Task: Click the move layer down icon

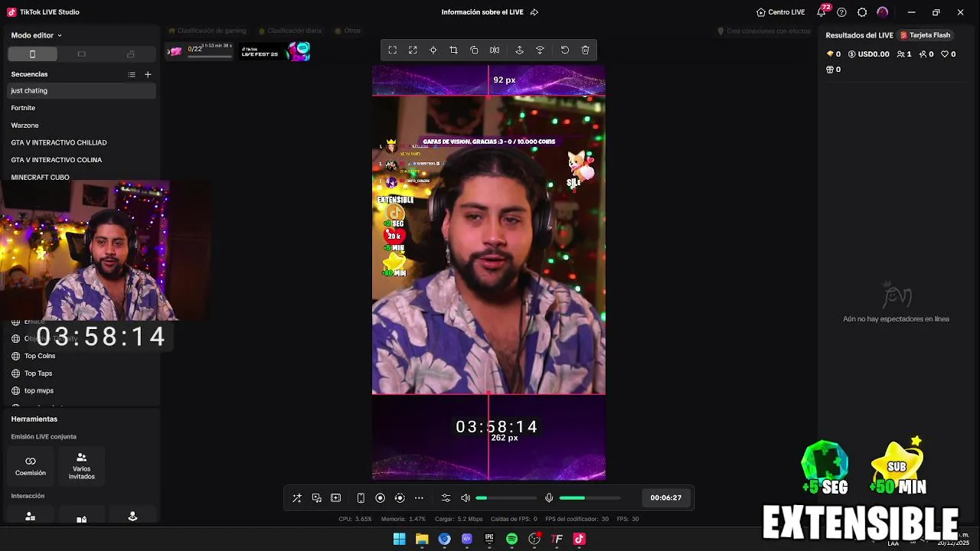Action: coord(540,50)
